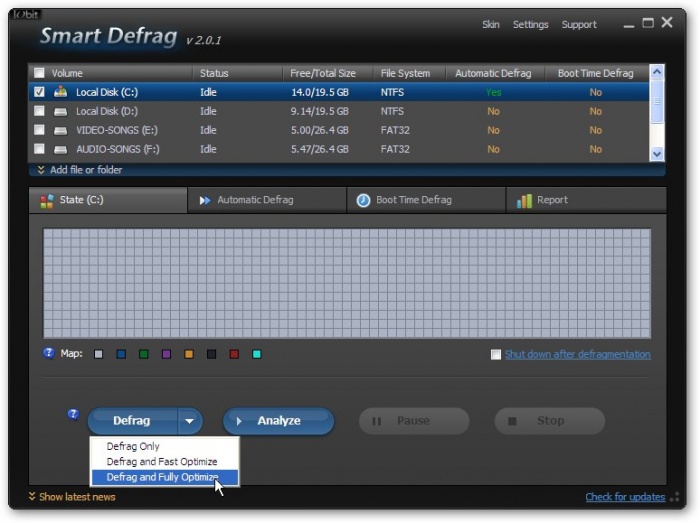Check the VIDEO-SONGS (E:) checkbox
Viewport: 700px width, 523px height.
tap(39, 130)
